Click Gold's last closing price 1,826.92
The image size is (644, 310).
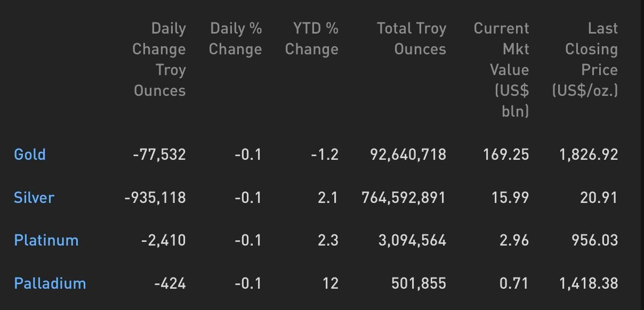tap(589, 154)
